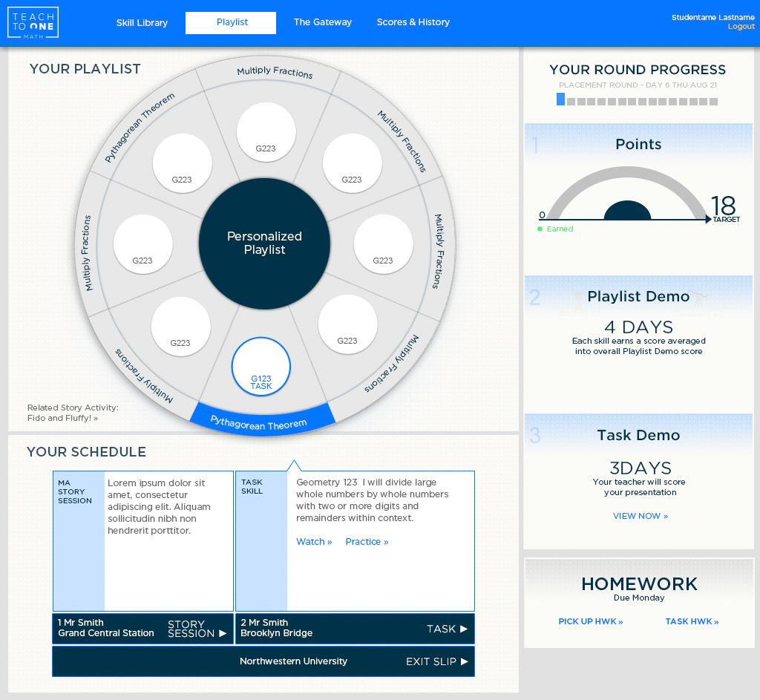
Task: Click the Geometry 123 skill description text
Action: (373, 500)
